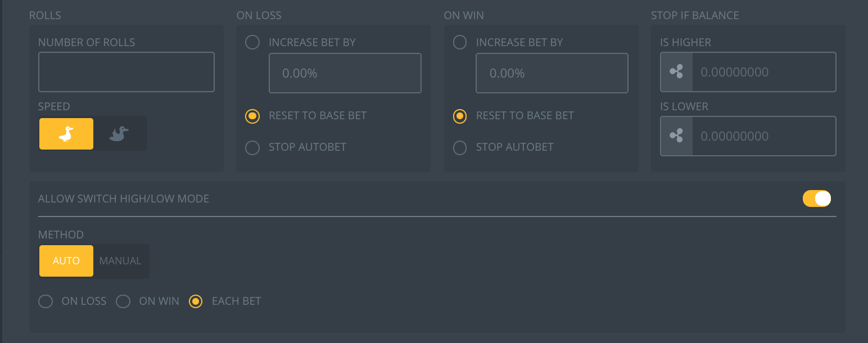Switch method to Auto
The image size is (868, 343).
coord(66,261)
